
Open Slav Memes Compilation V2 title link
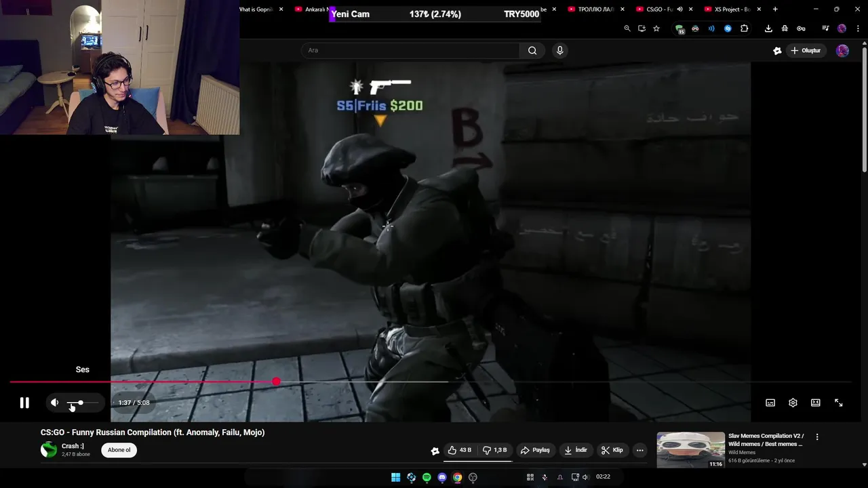766,440
